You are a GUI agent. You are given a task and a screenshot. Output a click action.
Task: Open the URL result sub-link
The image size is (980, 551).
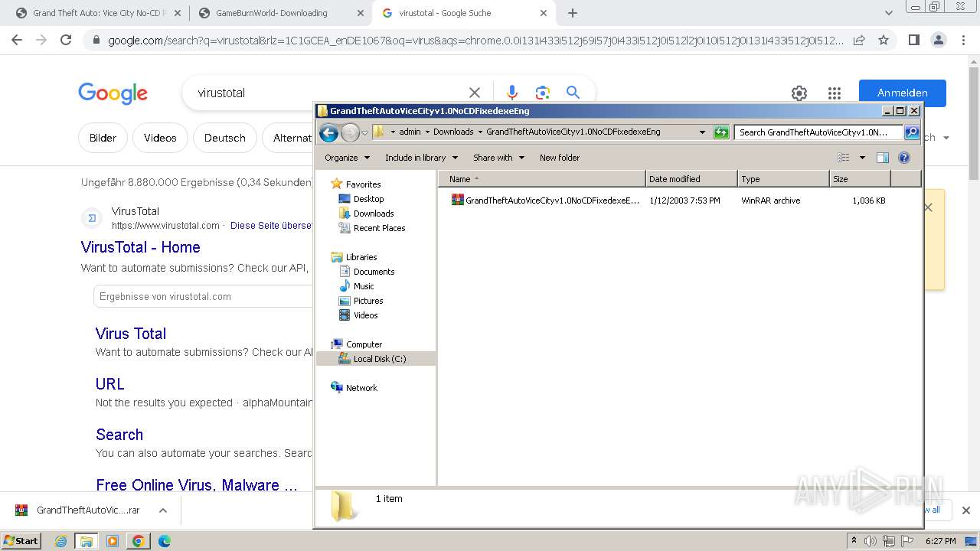[x=110, y=384]
